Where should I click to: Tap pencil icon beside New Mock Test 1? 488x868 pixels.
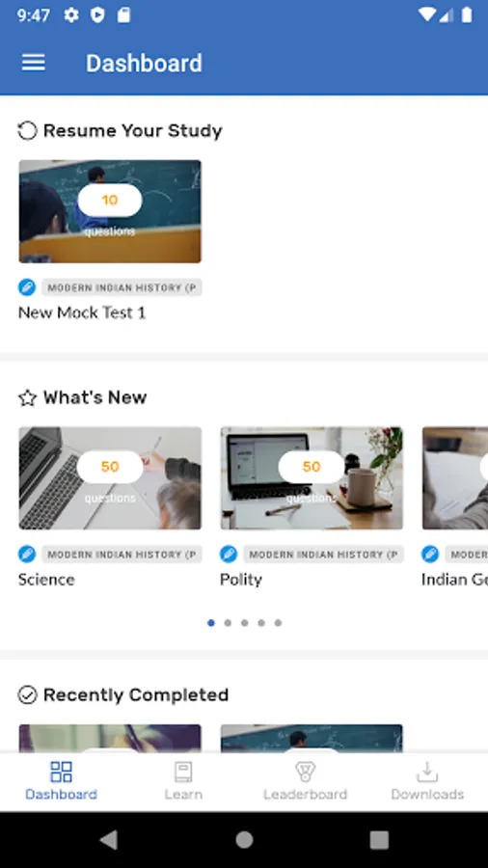(27, 287)
